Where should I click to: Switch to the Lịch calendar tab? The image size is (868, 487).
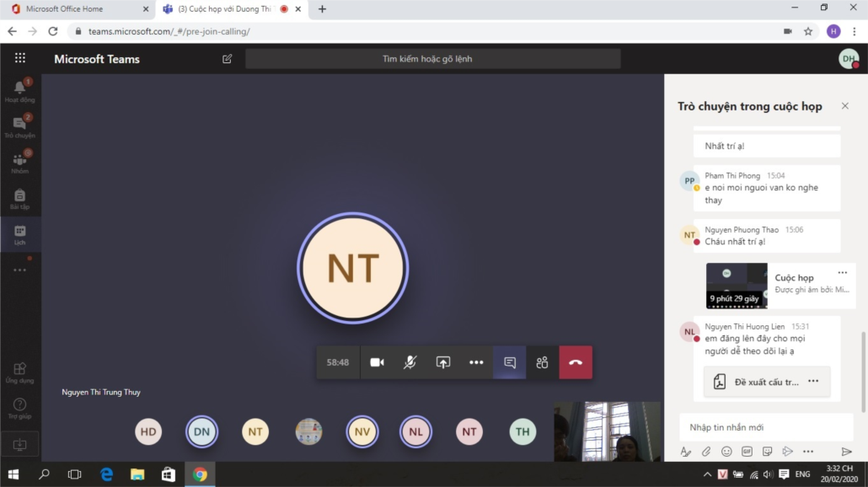pos(20,233)
